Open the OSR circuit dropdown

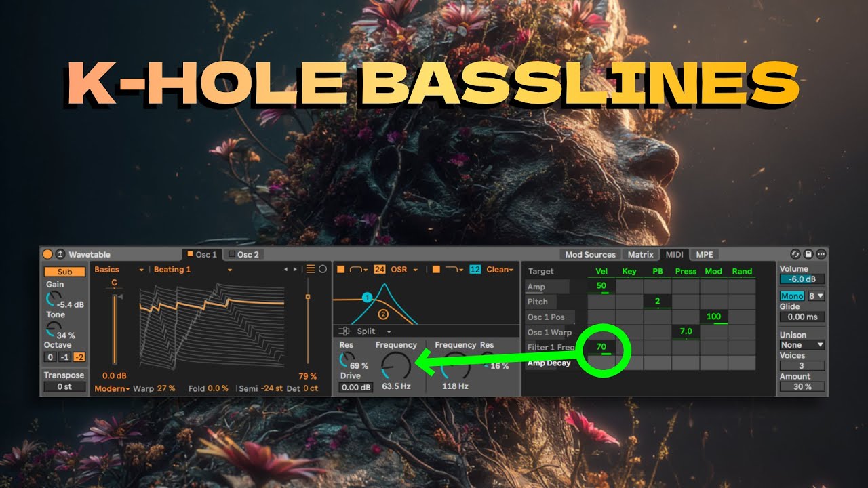tap(404, 270)
